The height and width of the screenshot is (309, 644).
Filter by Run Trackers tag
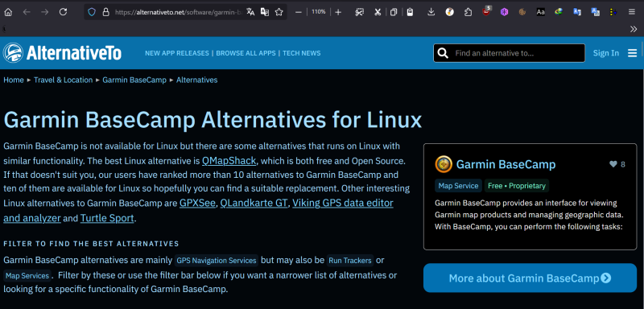click(x=350, y=261)
